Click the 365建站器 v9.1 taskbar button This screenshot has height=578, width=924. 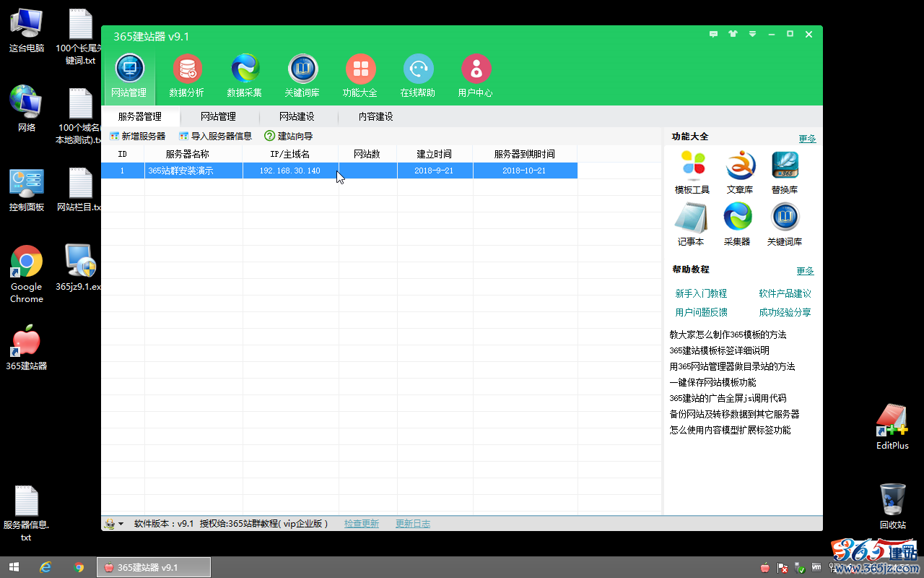[x=154, y=567]
